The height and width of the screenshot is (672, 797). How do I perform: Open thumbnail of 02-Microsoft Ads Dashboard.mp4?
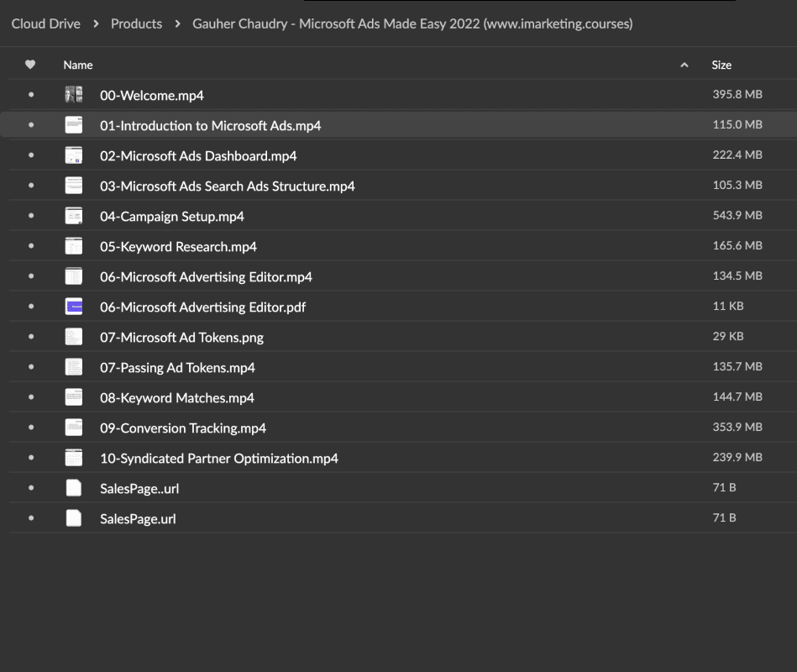(x=74, y=155)
